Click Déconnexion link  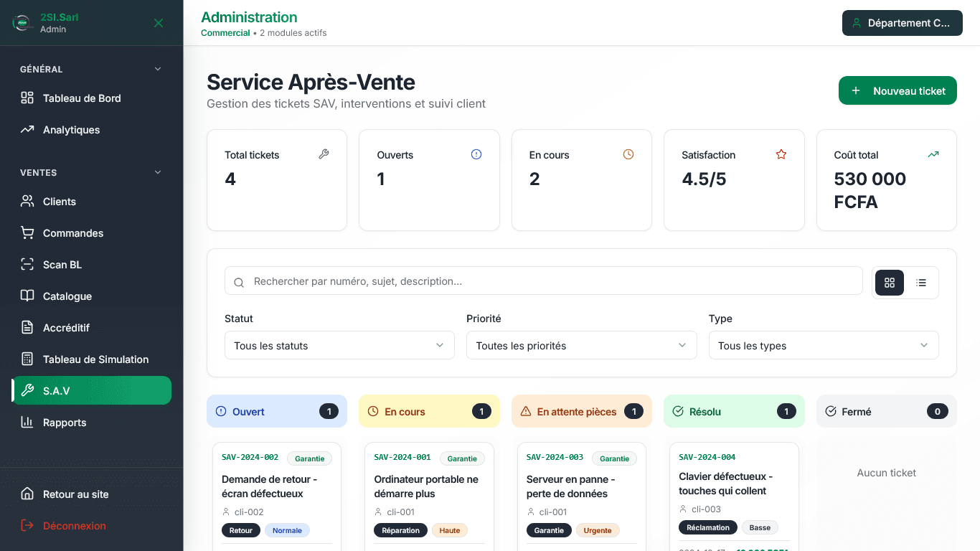[x=92, y=526]
